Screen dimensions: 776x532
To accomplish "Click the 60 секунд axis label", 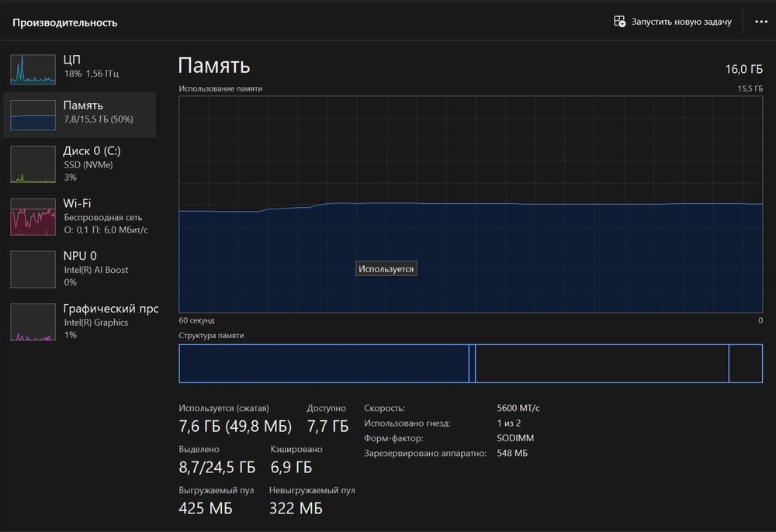I will [x=196, y=320].
